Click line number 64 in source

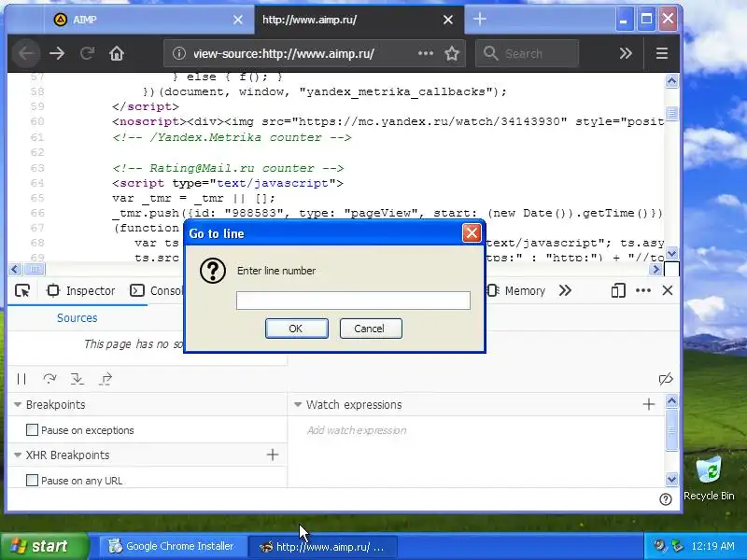[37, 183]
